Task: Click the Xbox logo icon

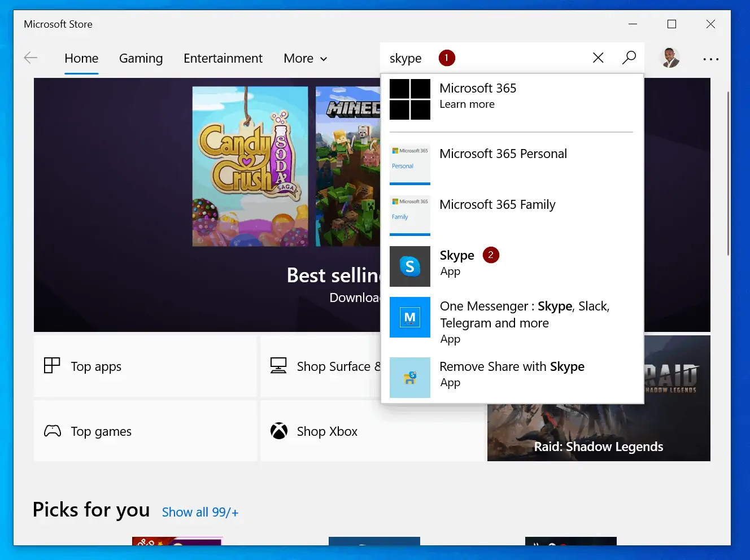Action: 279,431
